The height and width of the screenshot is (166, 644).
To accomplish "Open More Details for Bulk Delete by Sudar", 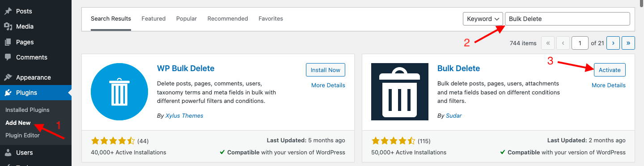I will click(x=609, y=85).
